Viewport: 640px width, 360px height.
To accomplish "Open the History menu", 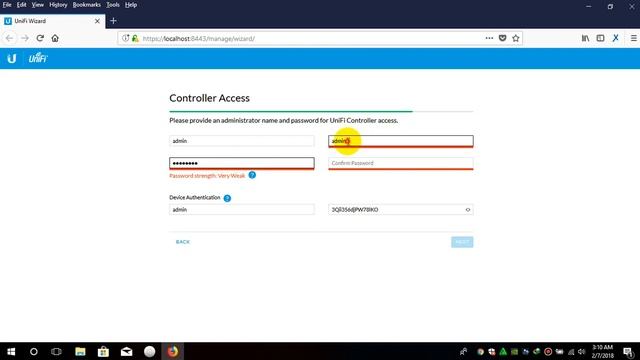I will coord(58,5).
